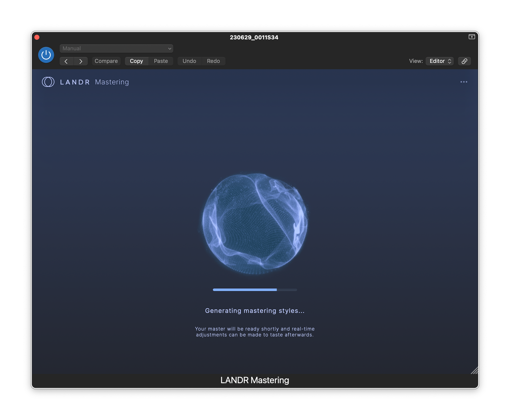Viewport: 510px width, 420px height.
Task: Open the View Editor dropdown
Action: [439, 61]
